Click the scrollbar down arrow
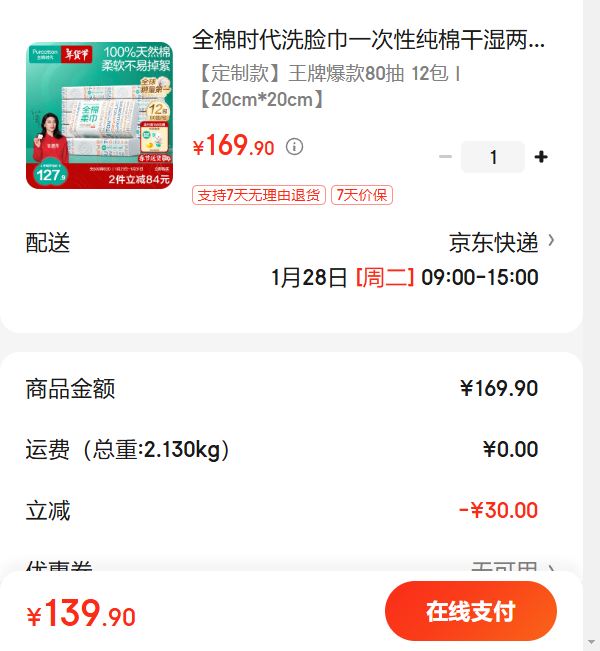The height and width of the screenshot is (651, 600). [591, 642]
